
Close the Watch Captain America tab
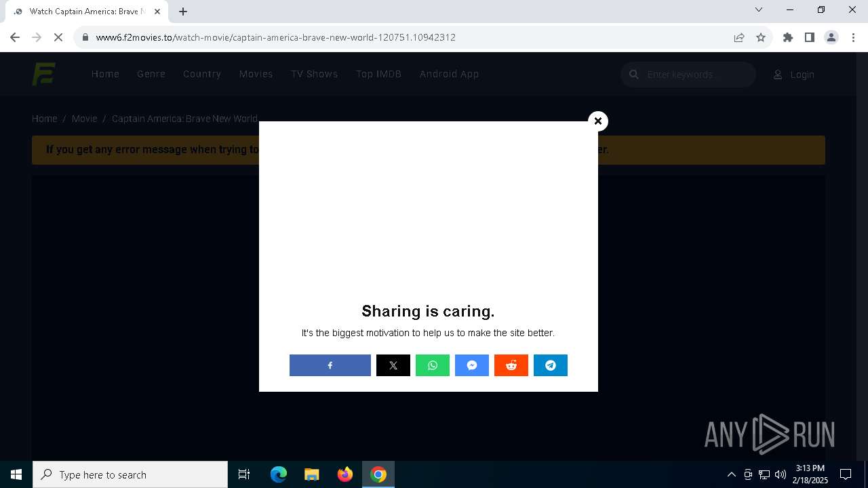pyautogui.click(x=157, y=12)
